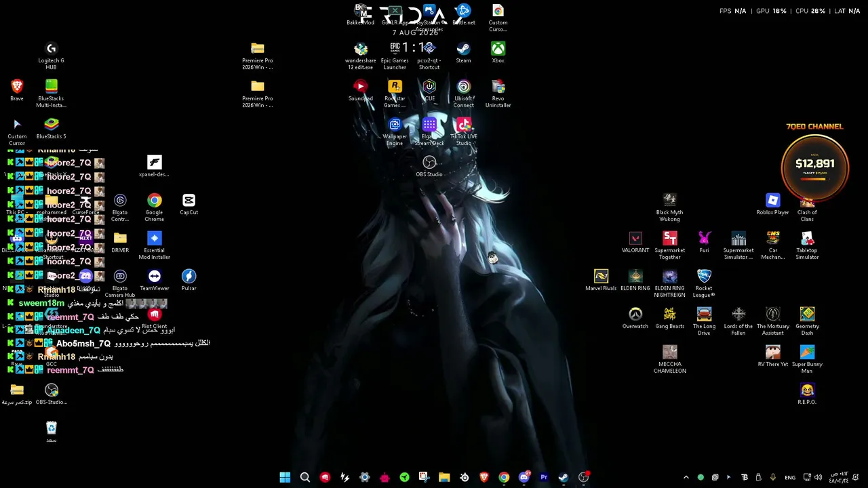The width and height of the screenshot is (868, 488).
Task: Select the Gang Beasts icon
Action: pyautogui.click(x=669, y=318)
